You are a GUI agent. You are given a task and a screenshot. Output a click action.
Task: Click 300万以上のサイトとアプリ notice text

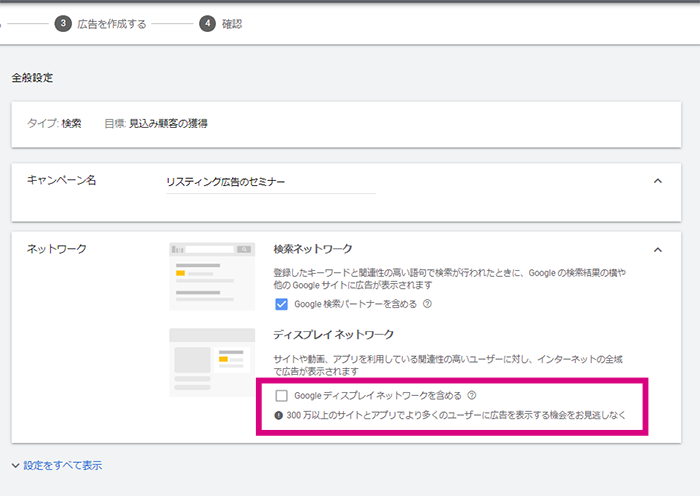pos(456,415)
